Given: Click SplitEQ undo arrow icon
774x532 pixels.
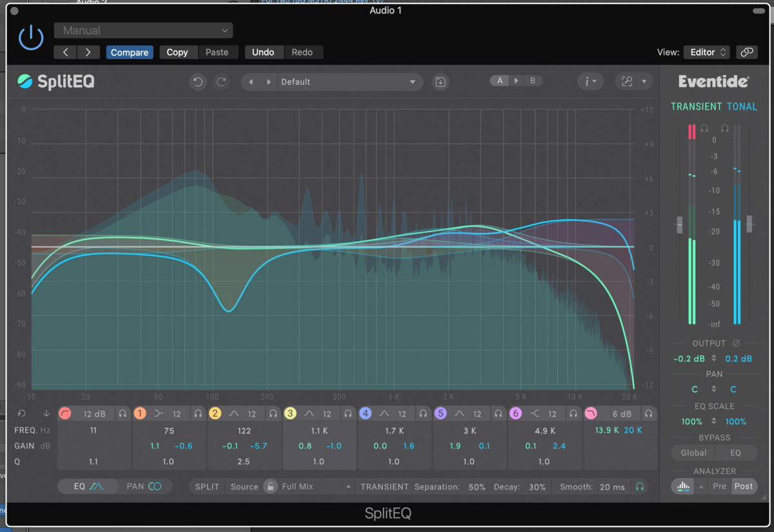Looking at the screenshot, I should click(198, 82).
